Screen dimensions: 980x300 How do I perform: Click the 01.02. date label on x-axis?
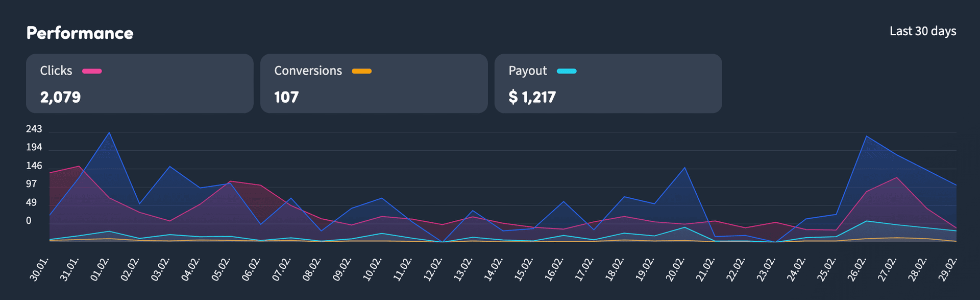point(100,269)
